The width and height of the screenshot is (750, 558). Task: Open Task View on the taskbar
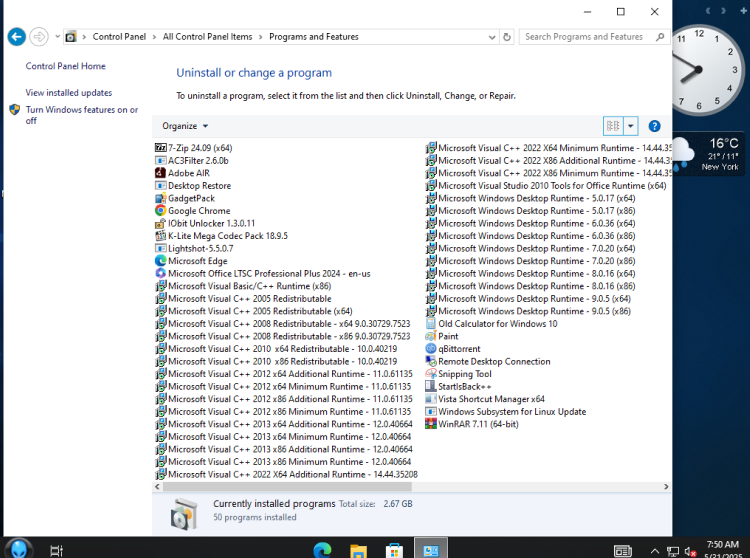tap(56, 551)
